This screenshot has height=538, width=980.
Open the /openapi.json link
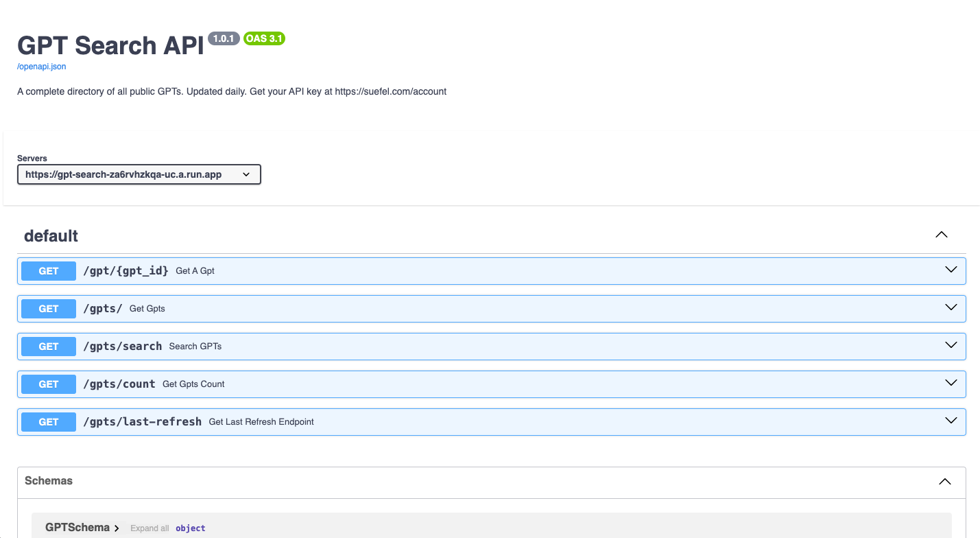click(42, 67)
